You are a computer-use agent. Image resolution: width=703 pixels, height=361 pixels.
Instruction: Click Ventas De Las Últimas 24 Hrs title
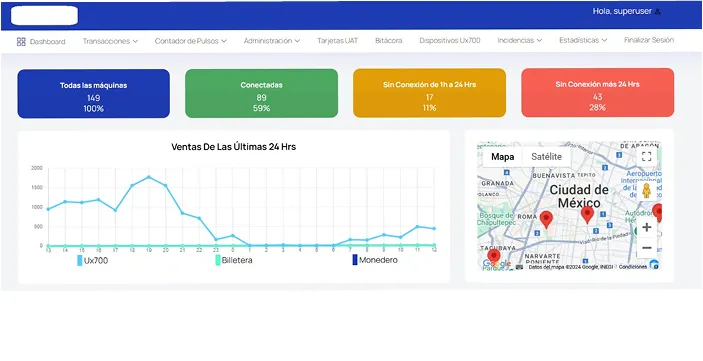click(x=234, y=147)
